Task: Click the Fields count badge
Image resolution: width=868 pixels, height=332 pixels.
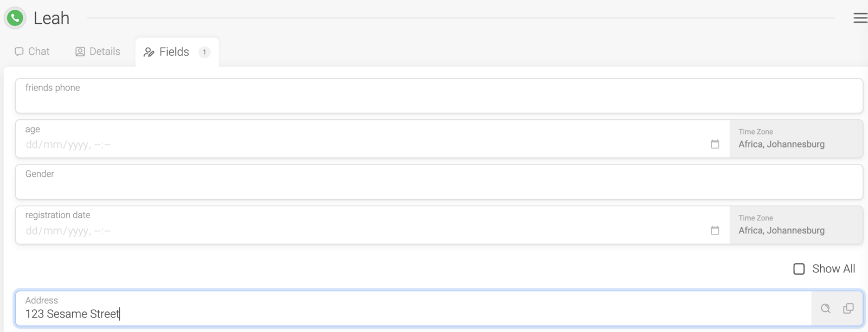Action: tap(204, 52)
